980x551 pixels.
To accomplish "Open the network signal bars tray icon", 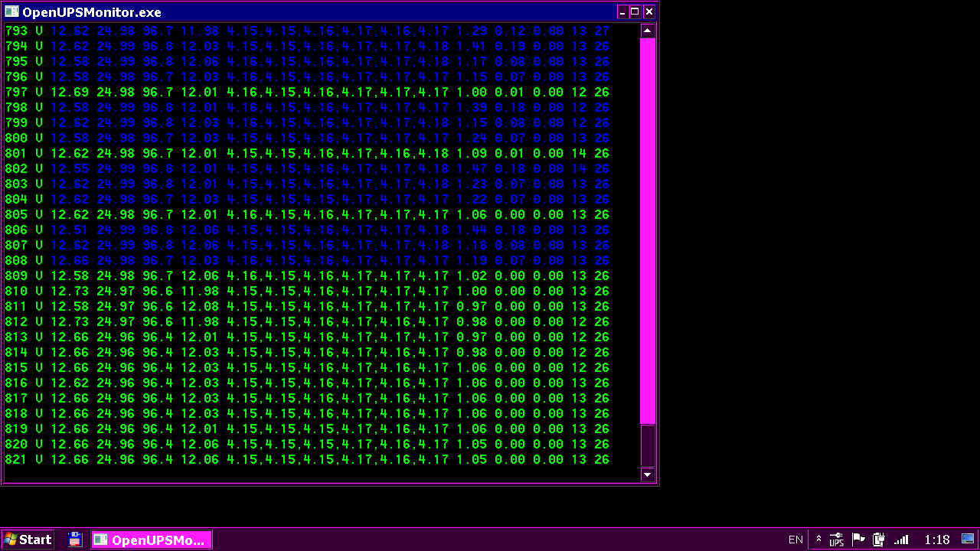I will tap(901, 540).
